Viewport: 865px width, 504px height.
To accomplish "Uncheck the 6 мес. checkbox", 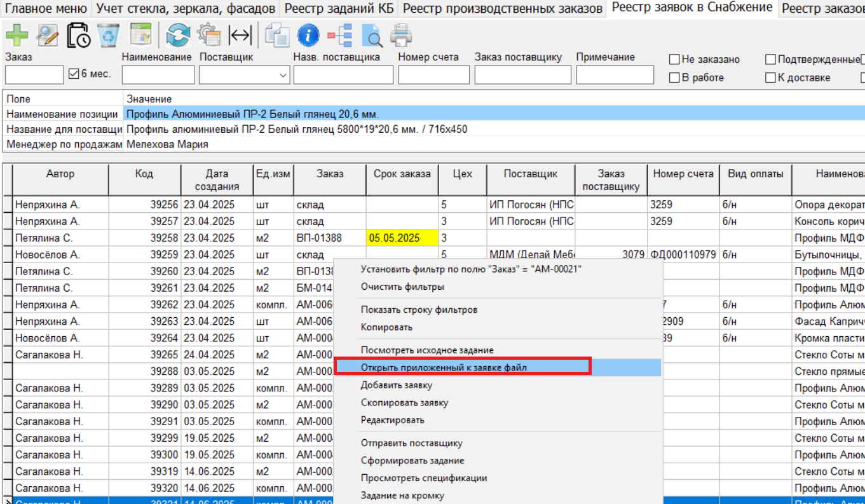I will click(73, 74).
